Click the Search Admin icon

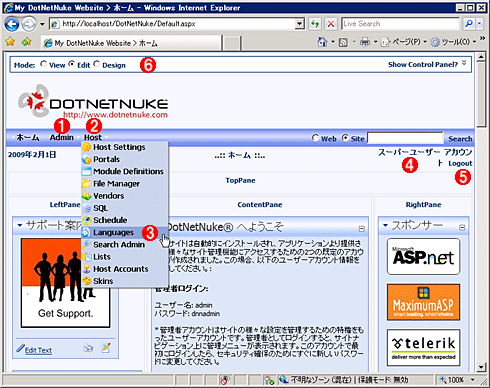pyautogui.click(x=87, y=244)
